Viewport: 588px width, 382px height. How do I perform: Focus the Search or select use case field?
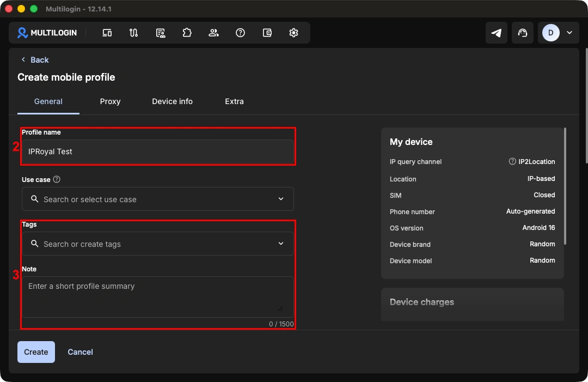[157, 199]
